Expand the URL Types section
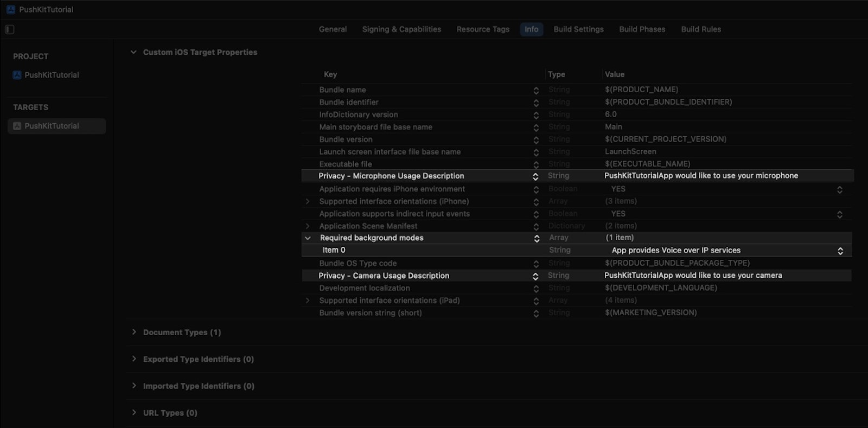868x428 pixels. [x=134, y=413]
